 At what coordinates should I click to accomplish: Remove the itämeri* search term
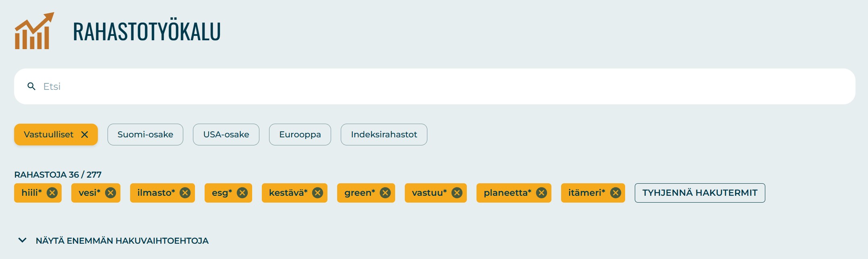pos(615,193)
